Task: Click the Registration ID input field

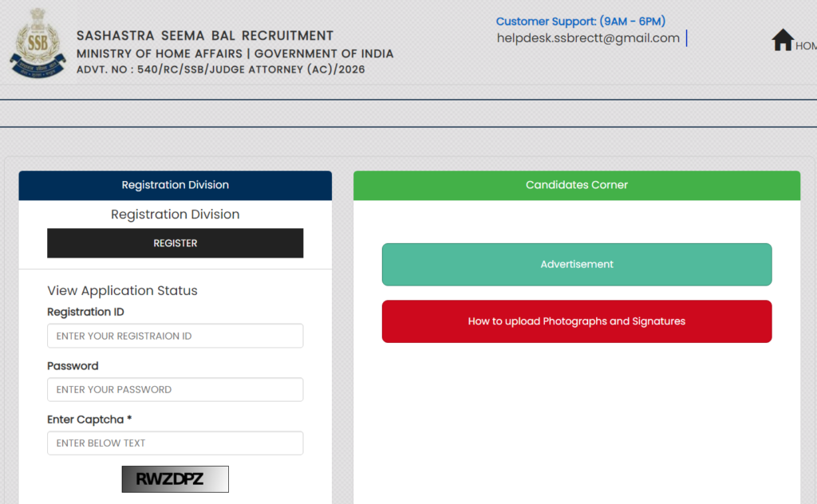Action: click(x=175, y=336)
